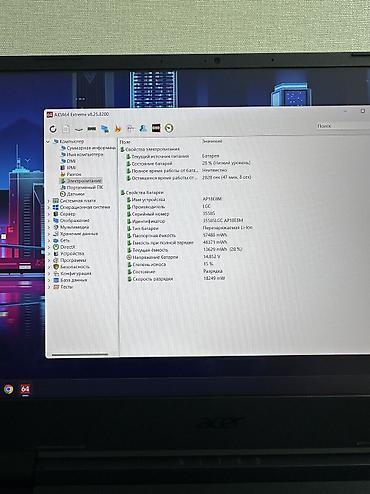Viewport: 370px width, 494px height.
Task: Select the Степень износа row
Action: pos(190,264)
